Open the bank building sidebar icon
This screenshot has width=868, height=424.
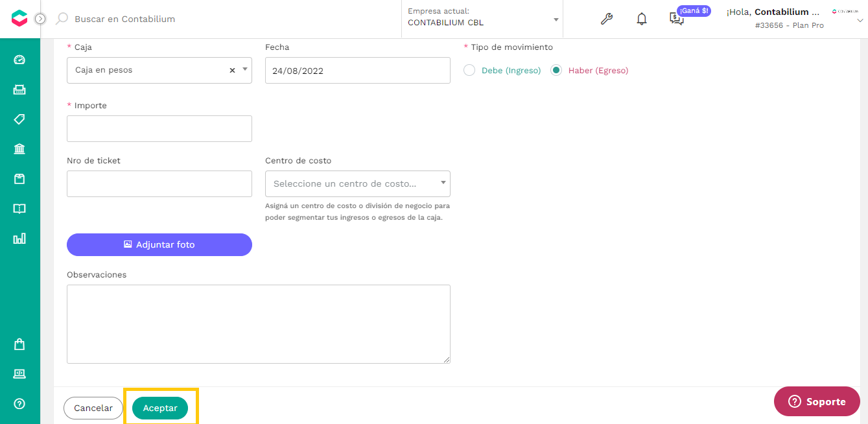pyautogui.click(x=19, y=149)
